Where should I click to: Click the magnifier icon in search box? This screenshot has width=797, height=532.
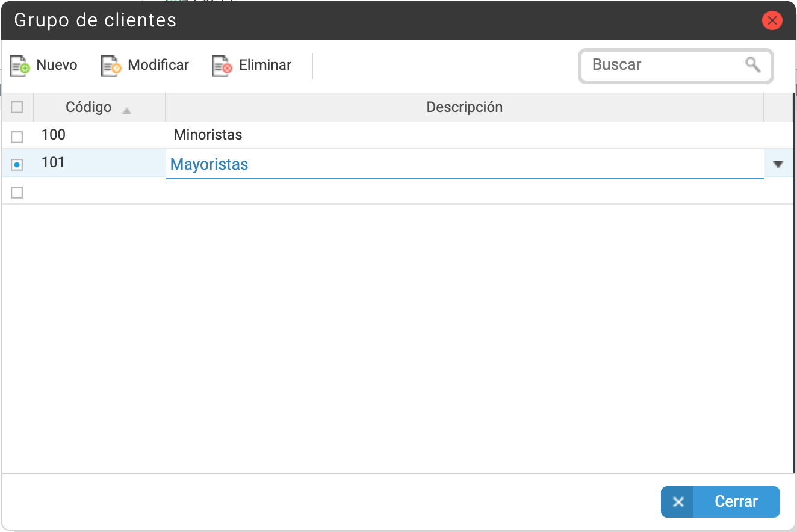pos(752,64)
